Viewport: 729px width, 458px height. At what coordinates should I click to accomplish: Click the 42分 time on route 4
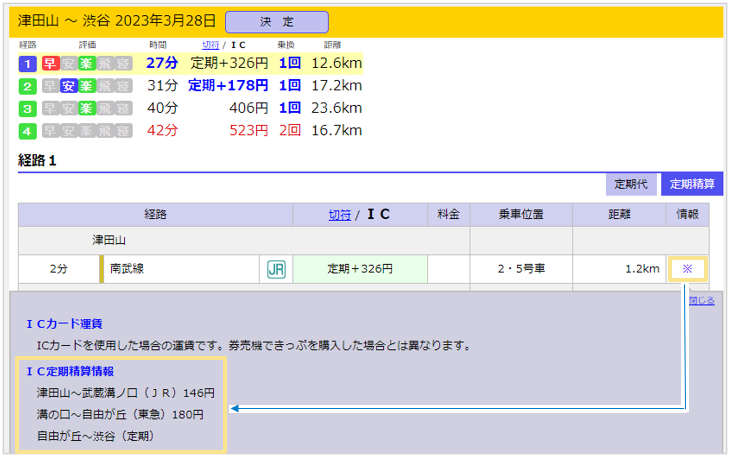(162, 130)
